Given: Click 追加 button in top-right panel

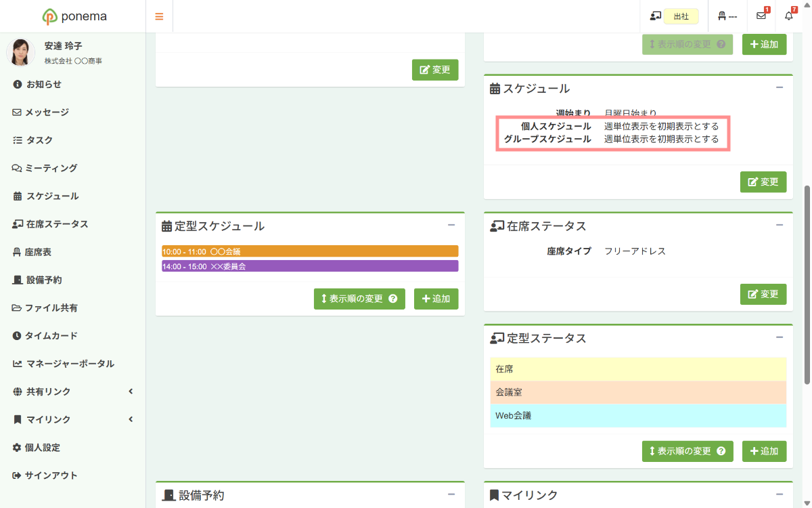Looking at the screenshot, I should 765,44.
